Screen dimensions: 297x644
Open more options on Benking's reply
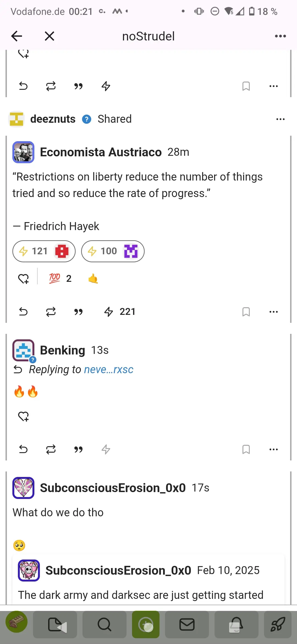tap(274, 449)
